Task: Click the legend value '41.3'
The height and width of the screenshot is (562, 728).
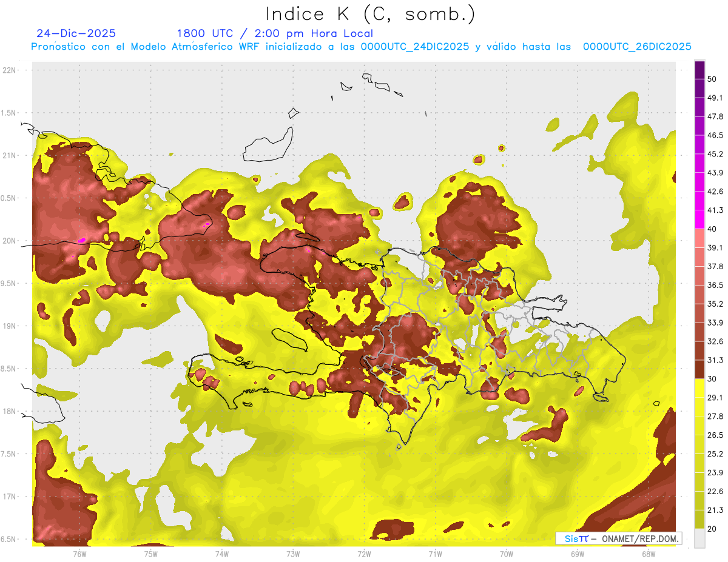Action: click(x=715, y=210)
